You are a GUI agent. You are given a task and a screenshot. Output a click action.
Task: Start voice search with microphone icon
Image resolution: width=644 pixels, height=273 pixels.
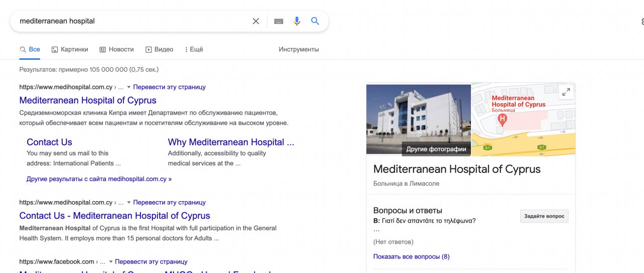(297, 21)
